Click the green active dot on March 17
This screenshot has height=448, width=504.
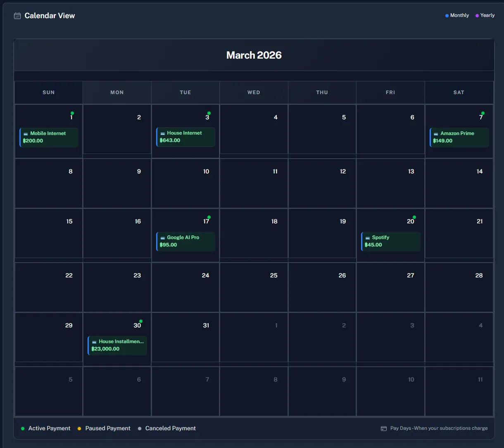[x=209, y=217]
